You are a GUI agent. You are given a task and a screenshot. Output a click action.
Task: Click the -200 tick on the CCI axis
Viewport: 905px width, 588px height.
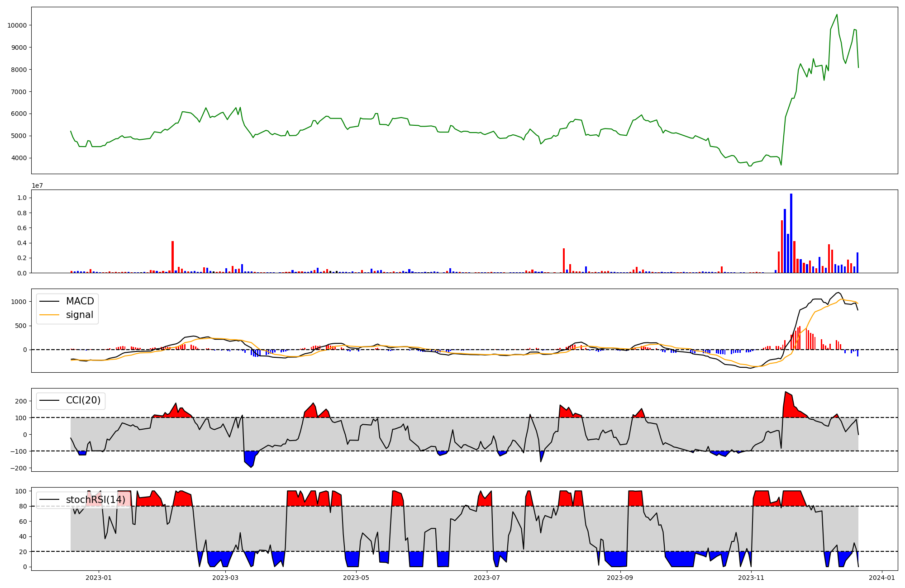[x=18, y=468]
